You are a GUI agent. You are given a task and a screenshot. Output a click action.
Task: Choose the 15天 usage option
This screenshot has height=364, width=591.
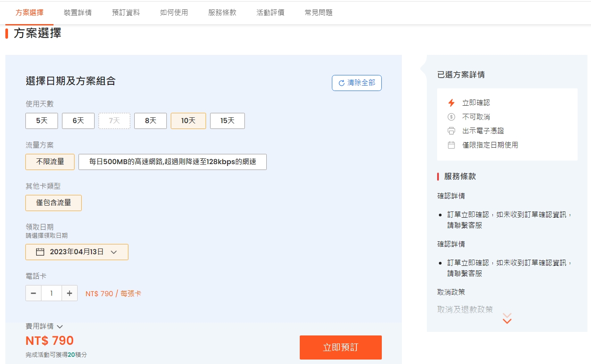(x=227, y=121)
